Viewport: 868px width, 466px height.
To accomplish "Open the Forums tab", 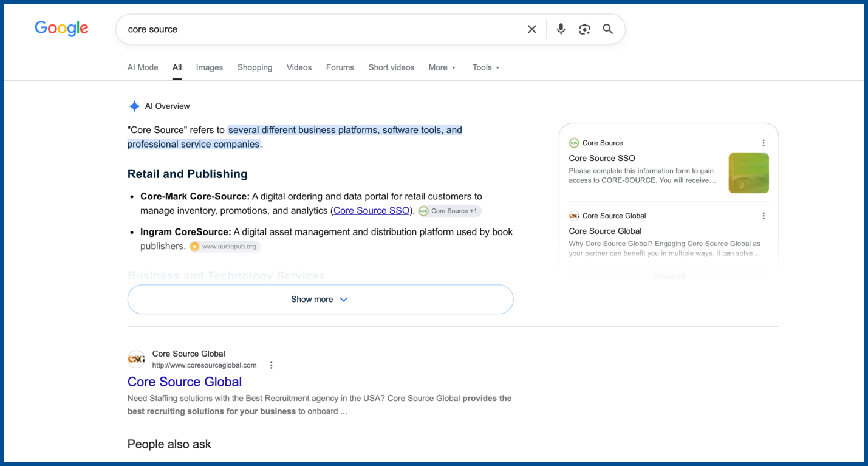I will click(340, 67).
